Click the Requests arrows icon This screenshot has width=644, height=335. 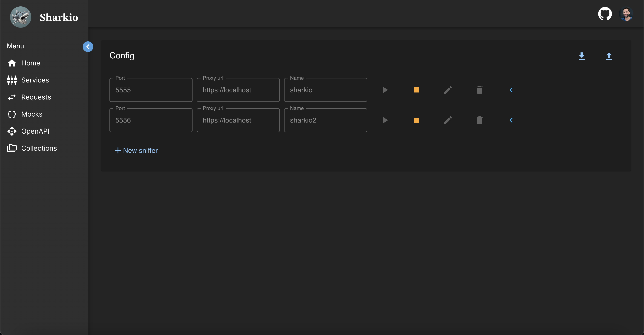coord(12,97)
